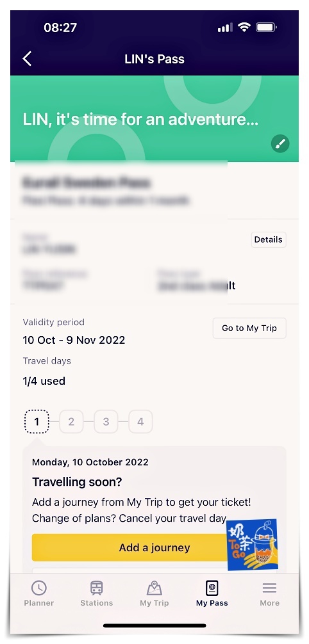Open the My Trip map icon
This screenshot has width=309, height=644.
(x=154, y=588)
